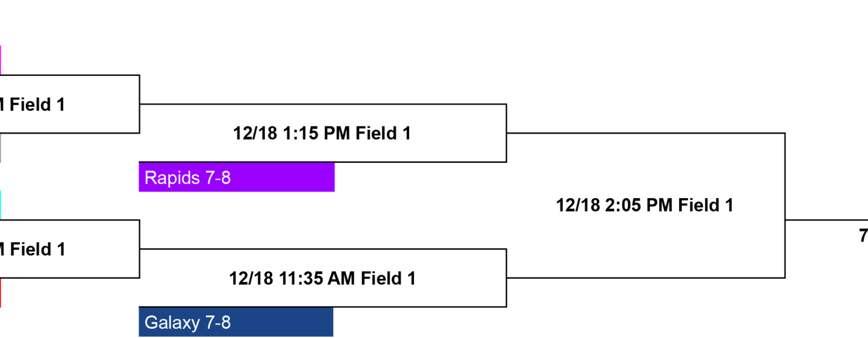Open the 12/18 11:35 AM Field 1 match
Viewport: 868px width, 338px height.
[322, 278]
